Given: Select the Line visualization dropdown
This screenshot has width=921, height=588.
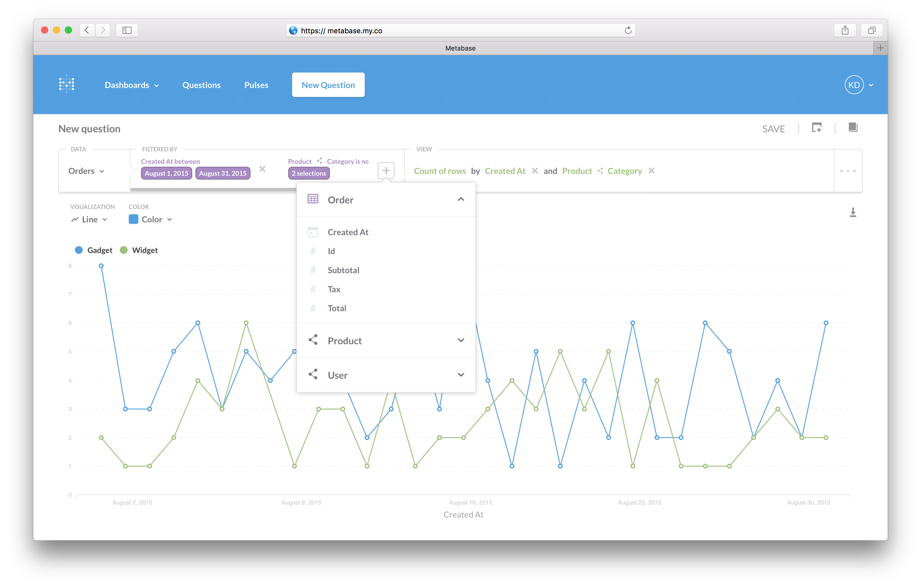Looking at the screenshot, I should pyautogui.click(x=91, y=219).
